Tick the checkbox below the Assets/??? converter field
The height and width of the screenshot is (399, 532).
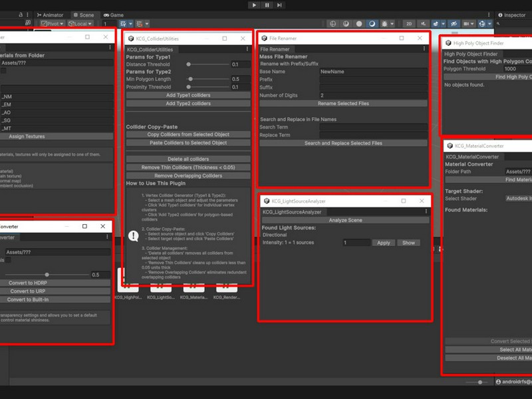tap(8, 260)
